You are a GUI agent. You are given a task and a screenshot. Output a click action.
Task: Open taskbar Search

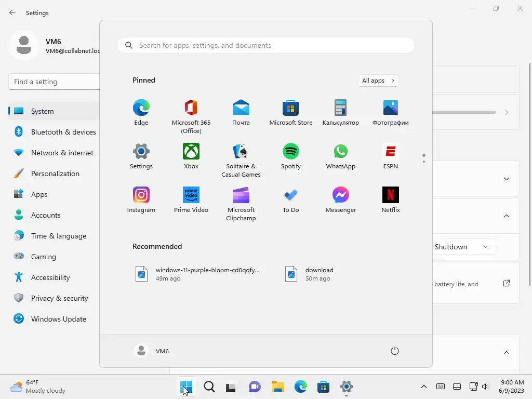pyautogui.click(x=209, y=387)
